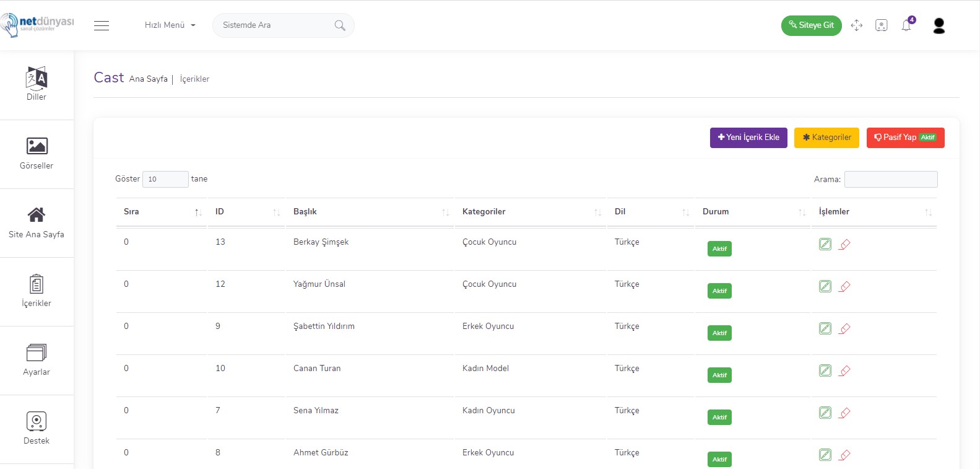The width and height of the screenshot is (980, 469).
Task: Open İçerikler in the sidebar
Action: pos(37,291)
